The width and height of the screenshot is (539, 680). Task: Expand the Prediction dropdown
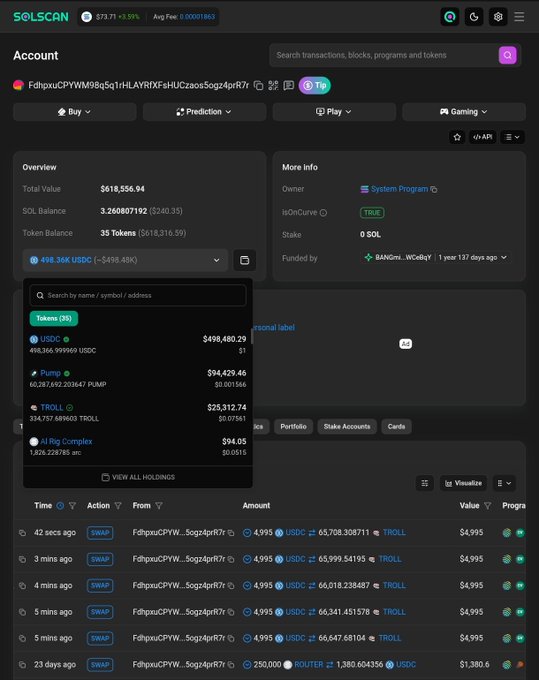204,112
